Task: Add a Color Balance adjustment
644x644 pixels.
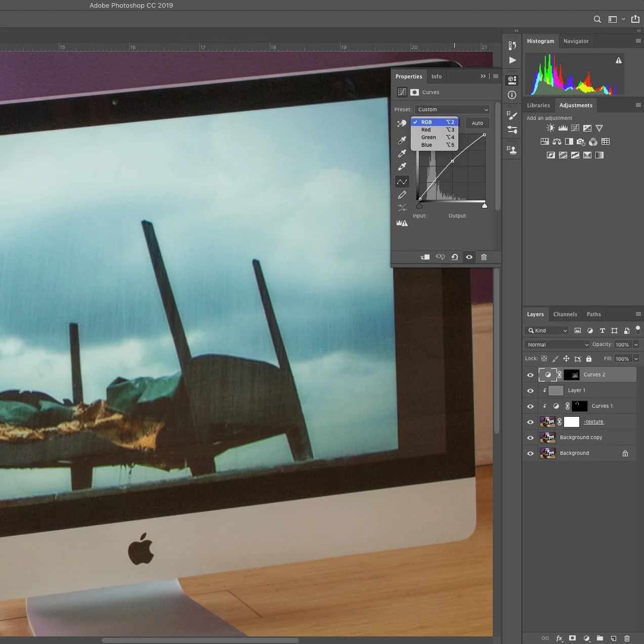Action: click(557, 142)
